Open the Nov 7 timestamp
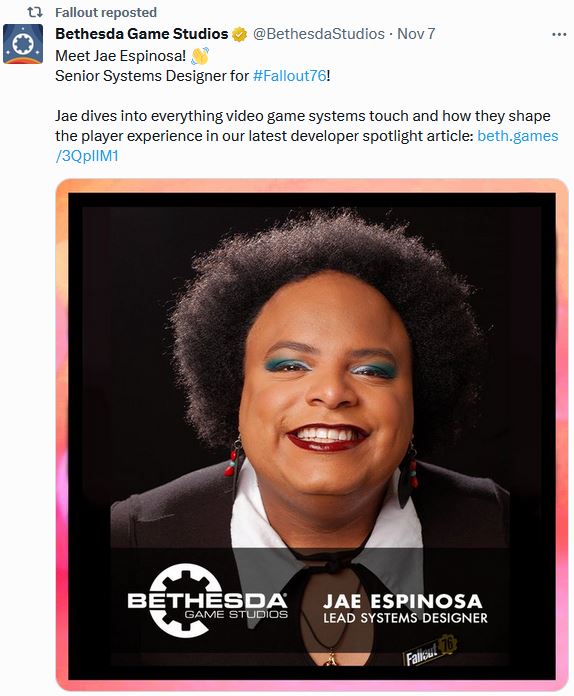Screen dimensions: 574x696 pos(416,34)
